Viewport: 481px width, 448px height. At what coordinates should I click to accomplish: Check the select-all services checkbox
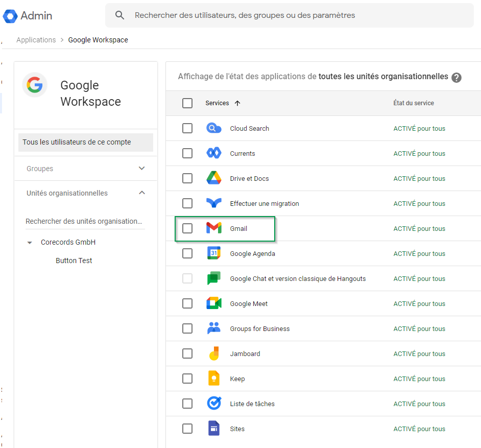(187, 103)
